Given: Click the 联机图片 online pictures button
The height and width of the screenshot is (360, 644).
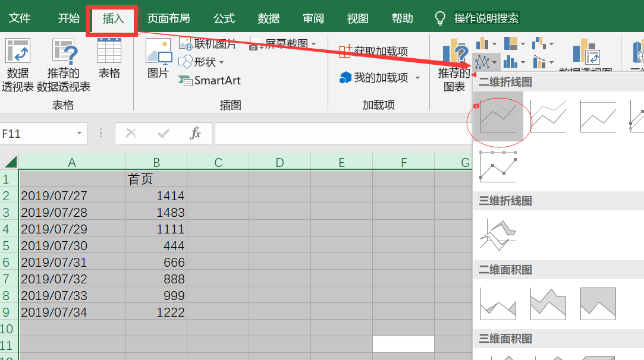Looking at the screenshot, I should pyautogui.click(x=208, y=43).
